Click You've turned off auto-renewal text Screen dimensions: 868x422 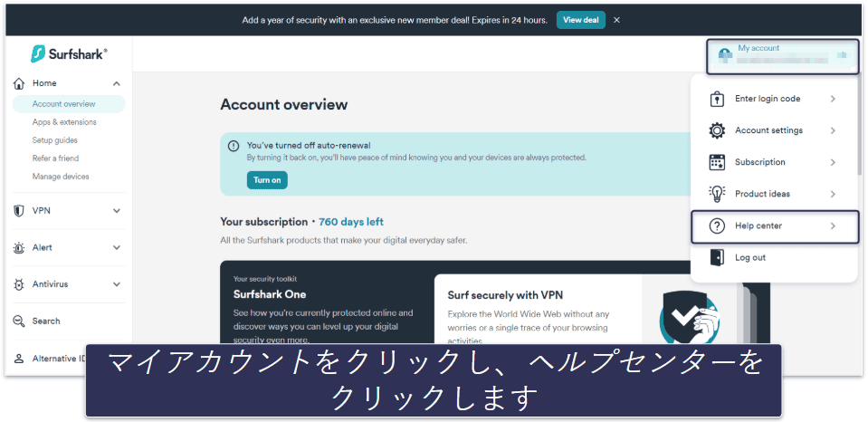(309, 146)
